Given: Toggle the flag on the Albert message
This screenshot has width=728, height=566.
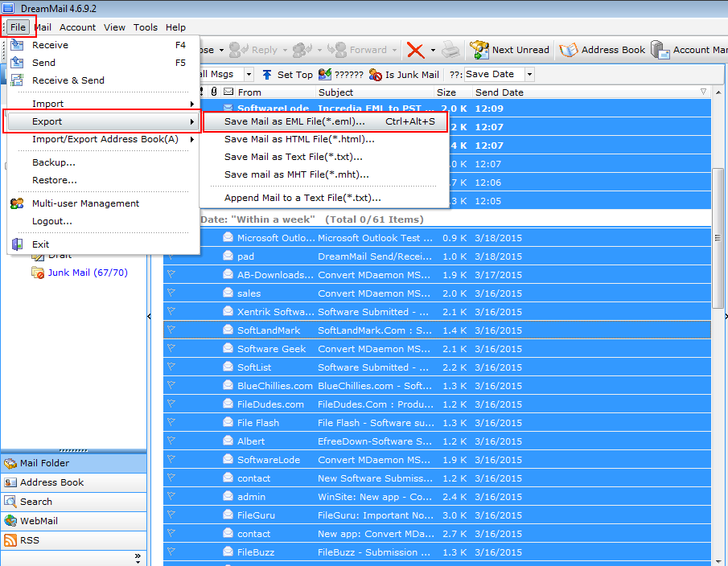Looking at the screenshot, I should (x=171, y=441).
